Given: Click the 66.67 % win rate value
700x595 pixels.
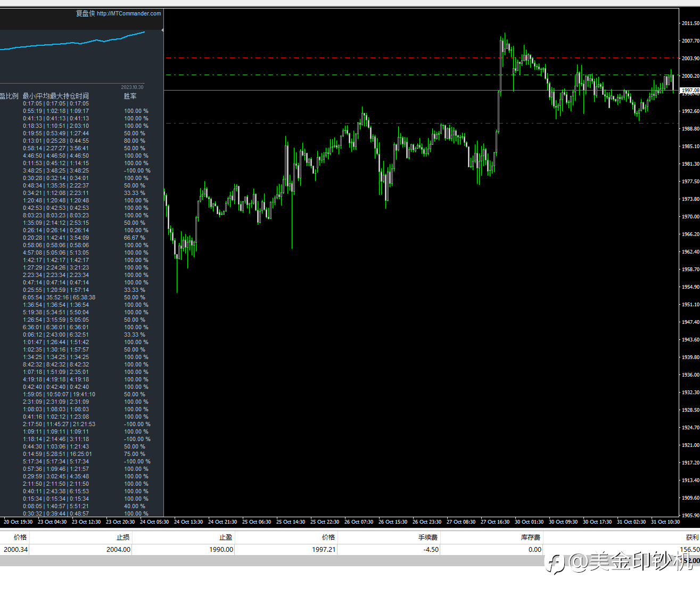Looking at the screenshot, I should (x=135, y=238).
